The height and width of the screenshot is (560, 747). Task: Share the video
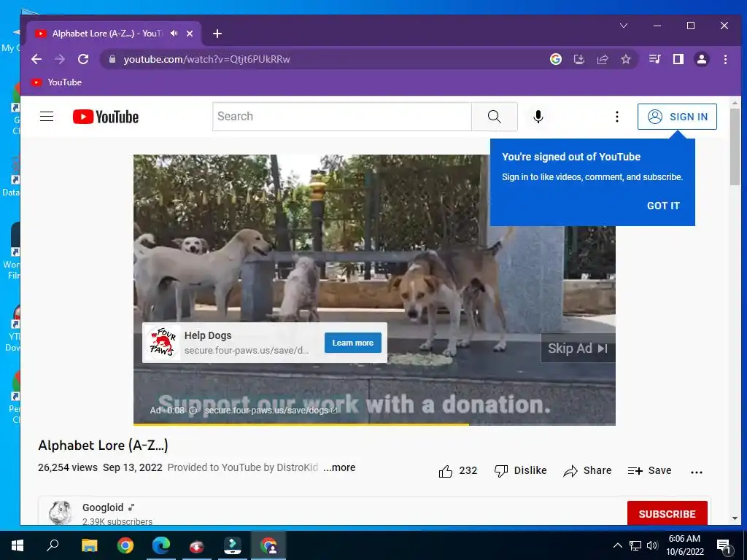click(x=587, y=471)
